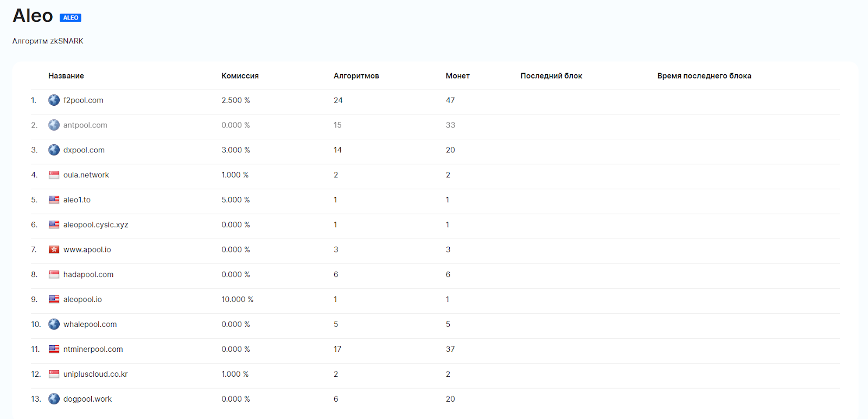Open the aleopool.cysic.xyz pool link
Viewport: 868px width, 419px height.
point(95,225)
